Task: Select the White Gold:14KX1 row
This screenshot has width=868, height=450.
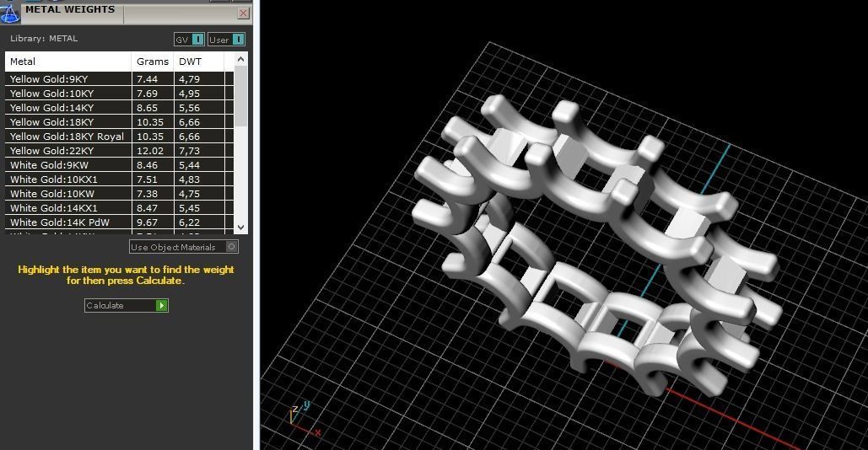Action: coord(119,208)
